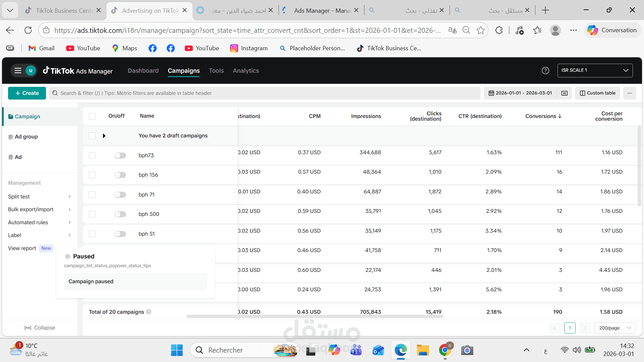Screen dimensions: 644x362
Task: Open the 200/page rows dropdown
Action: click(615, 328)
